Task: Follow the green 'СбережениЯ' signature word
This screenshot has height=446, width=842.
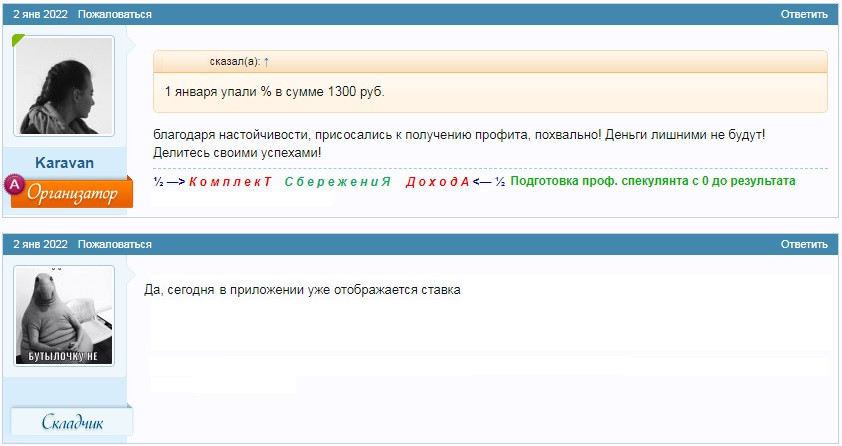Action: [x=337, y=181]
